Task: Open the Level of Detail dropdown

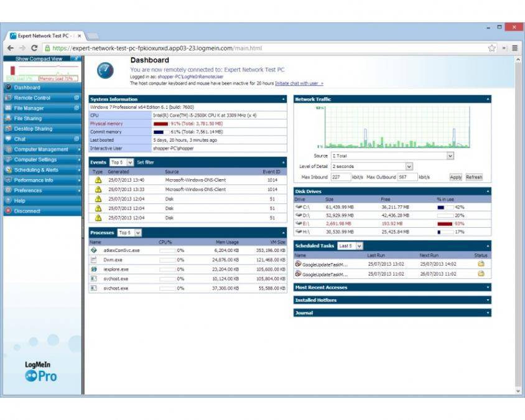Action: pos(371,167)
